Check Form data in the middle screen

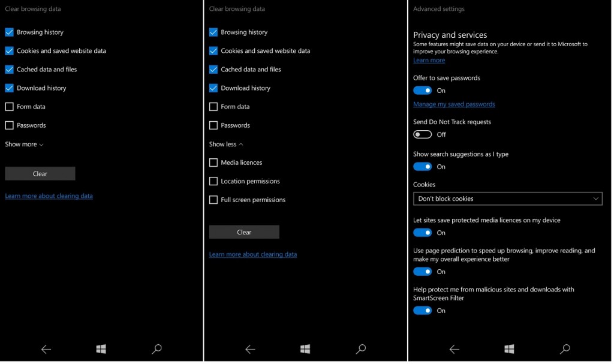tap(213, 107)
